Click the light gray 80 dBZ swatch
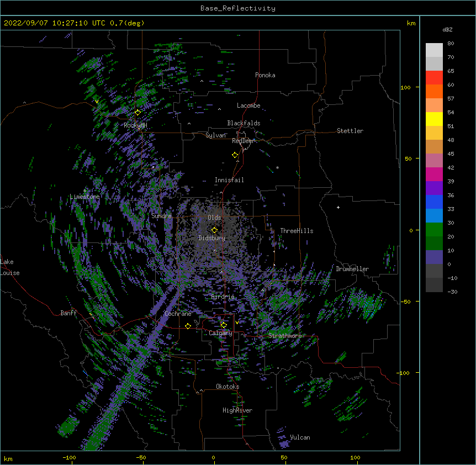Image resolution: width=476 pixels, height=465 pixels. point(434,50)
